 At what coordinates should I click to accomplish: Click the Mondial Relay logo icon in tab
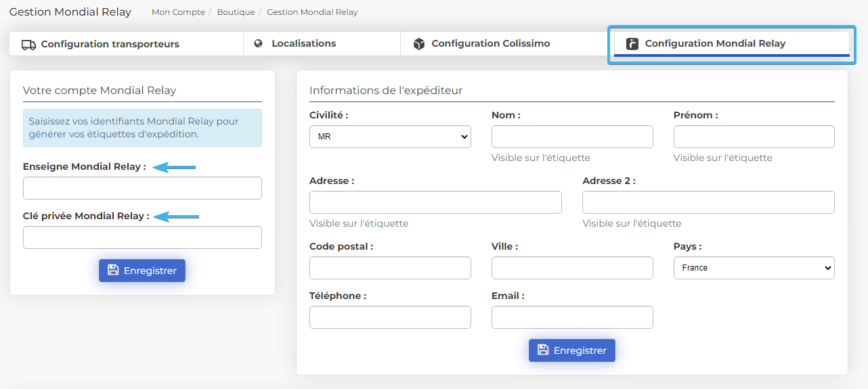click(632, 44)
